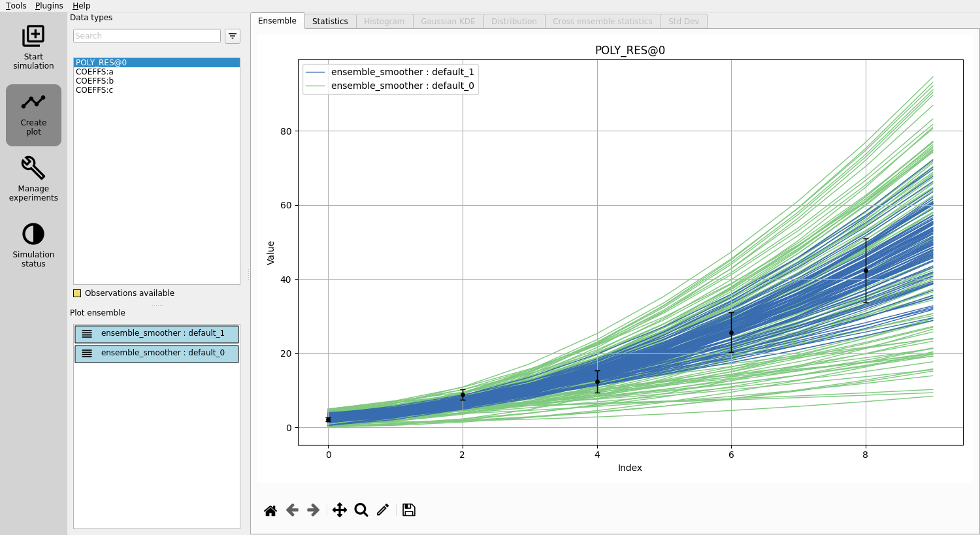Open the data type filter dropdown
The image size is (980, 535).
(x=233, y=36)
